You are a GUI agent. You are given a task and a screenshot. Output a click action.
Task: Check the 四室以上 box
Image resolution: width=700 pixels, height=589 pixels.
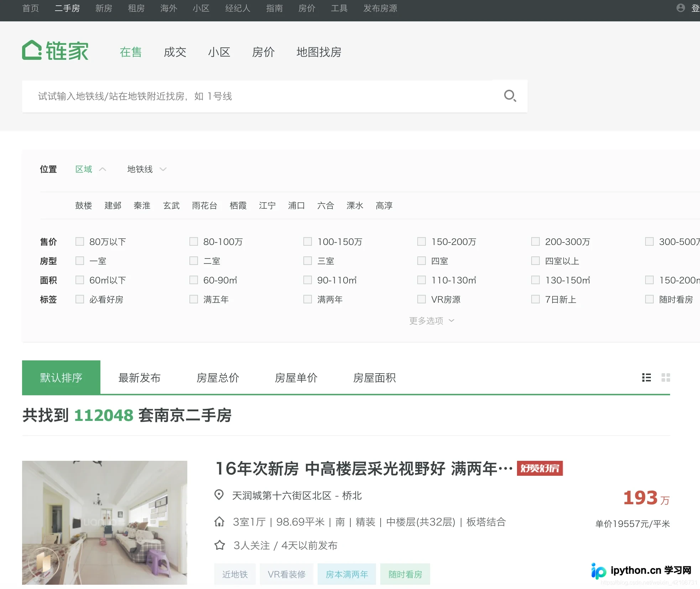tap(536, 261)
